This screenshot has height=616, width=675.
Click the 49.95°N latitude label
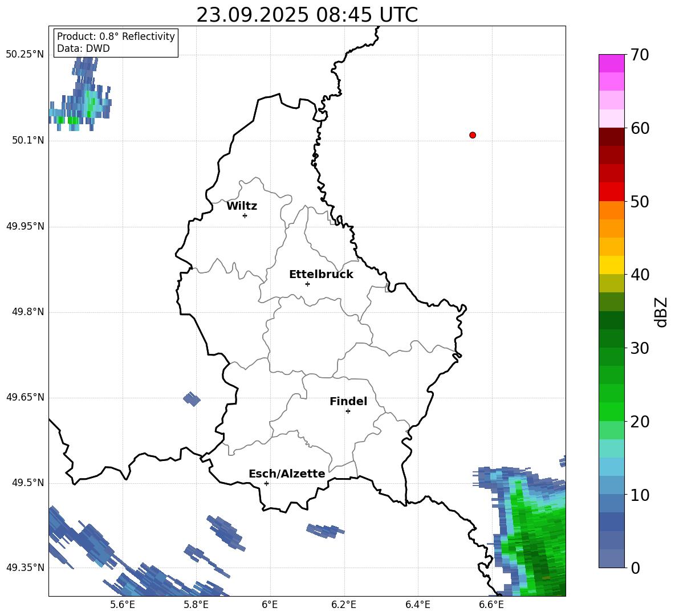(25, 226)
